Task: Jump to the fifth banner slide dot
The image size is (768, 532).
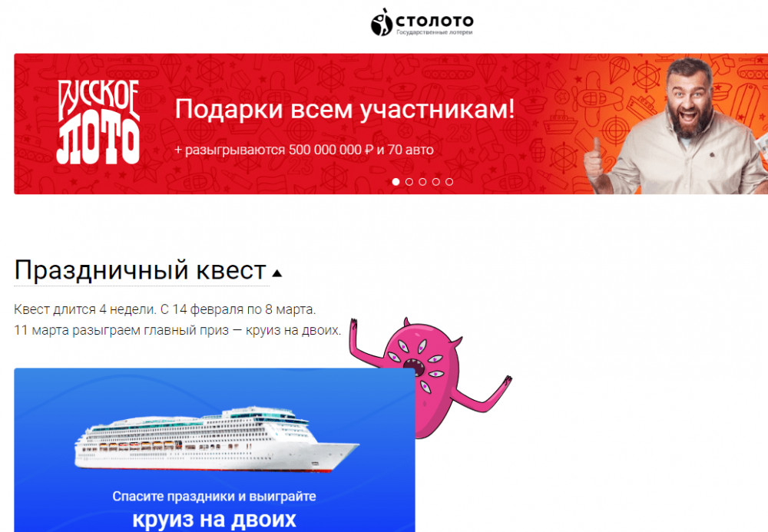Action: 449,182
